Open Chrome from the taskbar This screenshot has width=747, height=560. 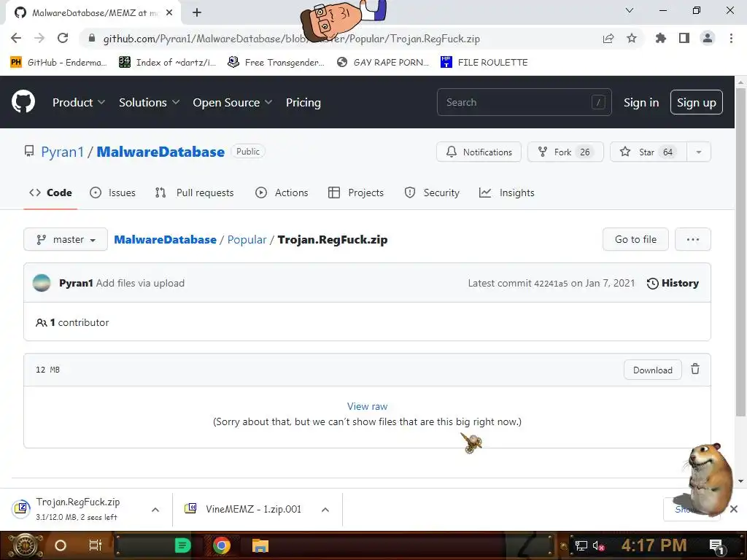point(222,545)
